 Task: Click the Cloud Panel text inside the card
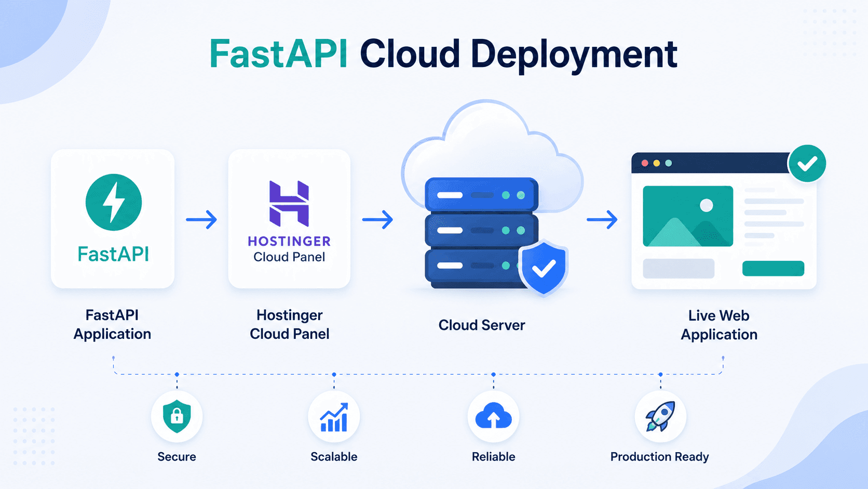coord(289,257)
